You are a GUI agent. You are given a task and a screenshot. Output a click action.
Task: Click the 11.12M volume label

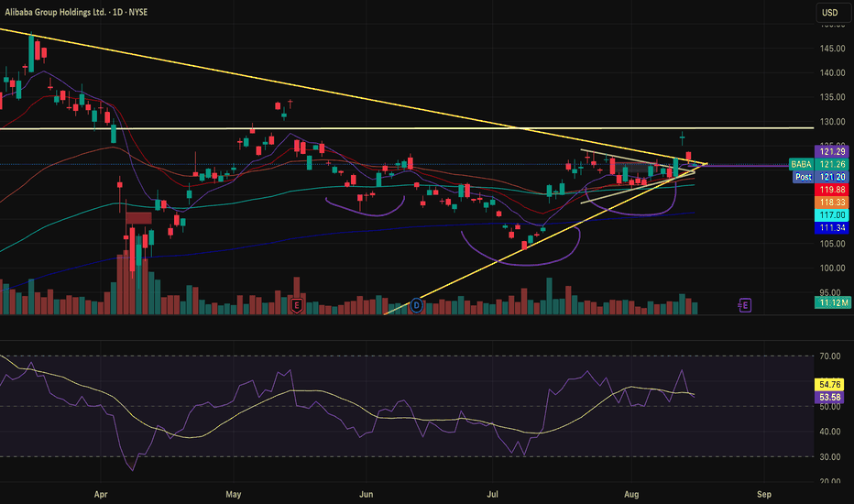click(833, 302)
